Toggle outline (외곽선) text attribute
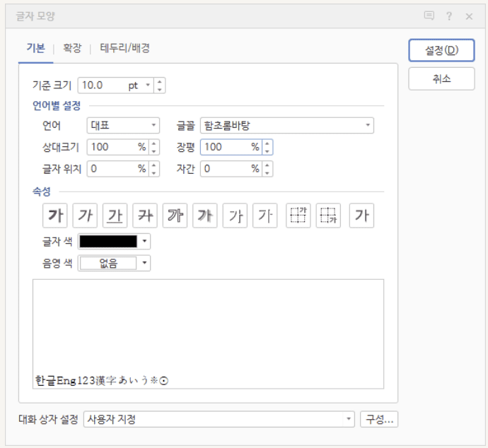The width and height of the screenshot is (488, 448). tap(175, 216)
